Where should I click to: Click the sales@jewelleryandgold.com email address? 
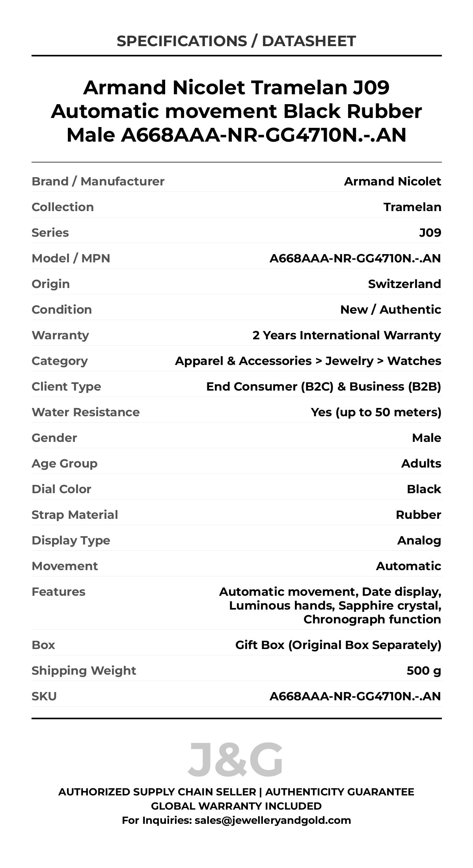[272, 820]
